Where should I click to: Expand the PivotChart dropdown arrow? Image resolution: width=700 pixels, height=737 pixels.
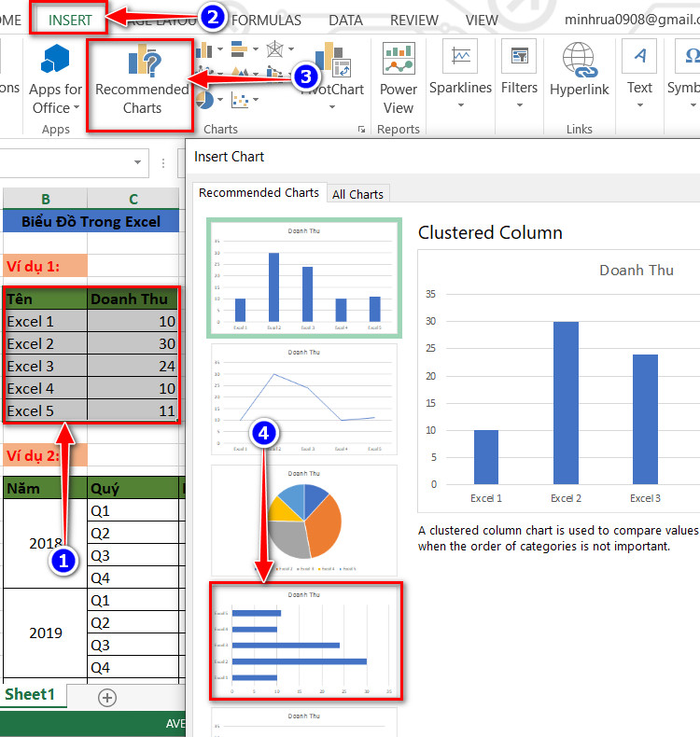(x=332, y=107)
